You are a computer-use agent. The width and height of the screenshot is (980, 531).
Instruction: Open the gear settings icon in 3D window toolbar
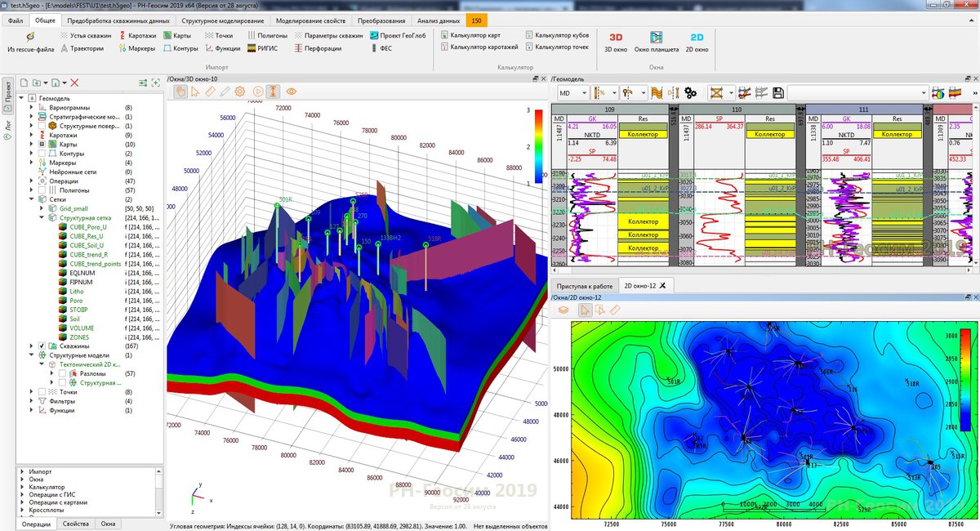click(x=240, y=91)
